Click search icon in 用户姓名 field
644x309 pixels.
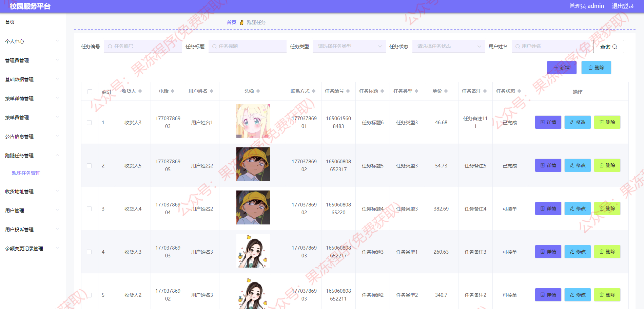[518, 47]
